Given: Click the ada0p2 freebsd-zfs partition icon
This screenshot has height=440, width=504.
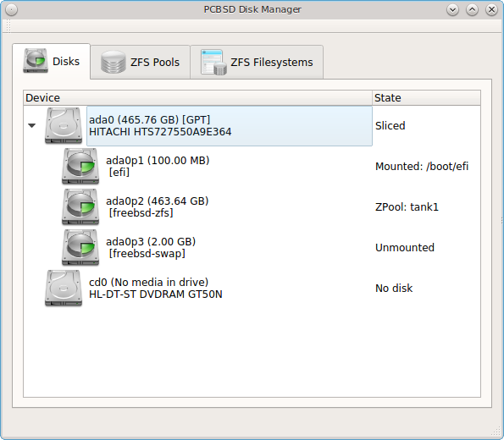Looking at the screenshot, I should tap(80, 206).
